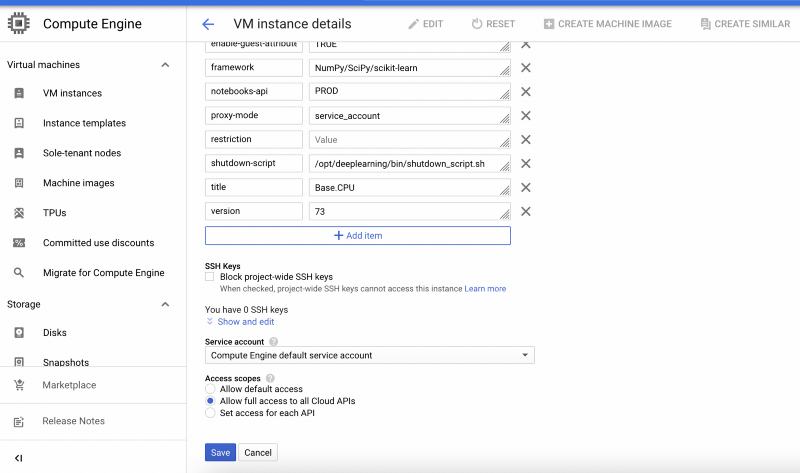Click the Compute Engine chip icon
The width and height of the screenshot is (800, 473).
point(19,23)
